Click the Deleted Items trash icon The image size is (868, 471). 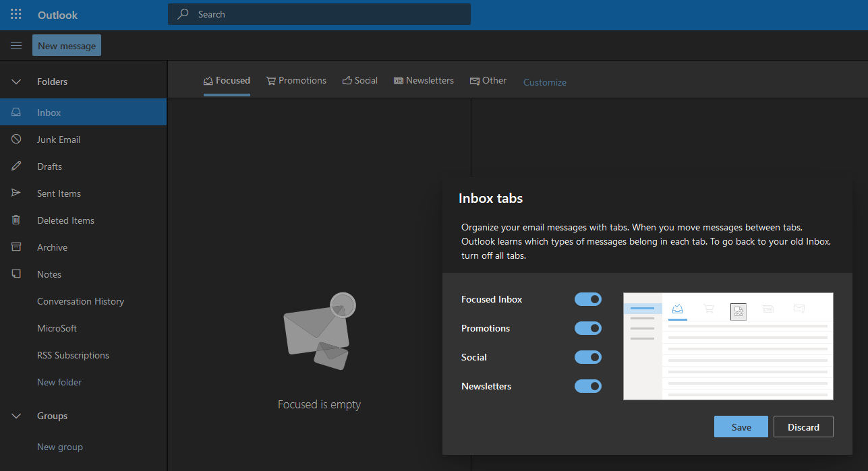click(16, 220)
